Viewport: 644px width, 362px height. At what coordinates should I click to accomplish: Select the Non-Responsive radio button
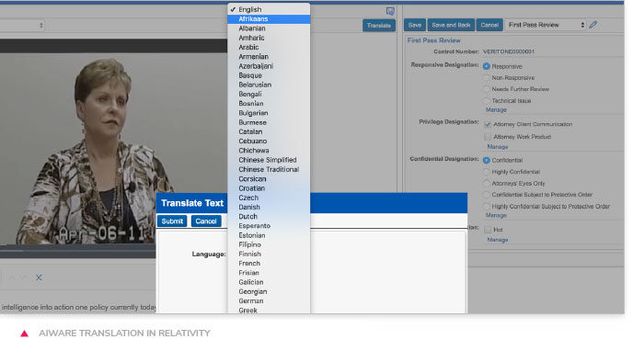pos(487,78)
